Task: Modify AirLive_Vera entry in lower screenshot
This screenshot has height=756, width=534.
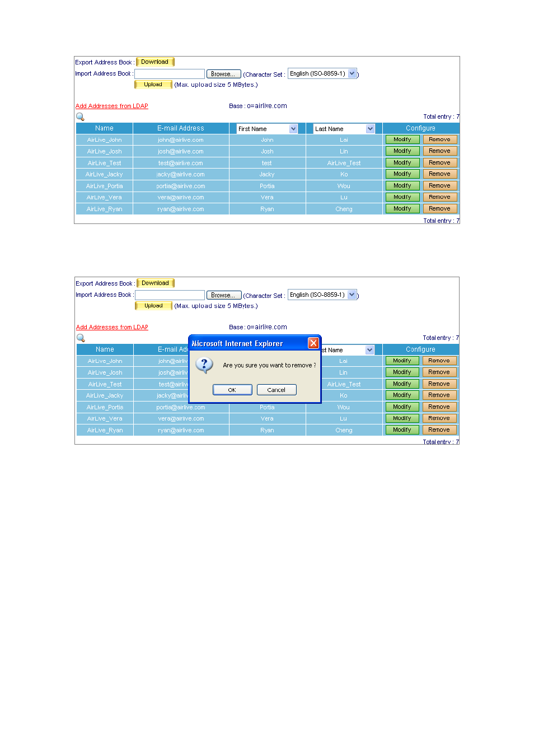Action: point(402,418)
